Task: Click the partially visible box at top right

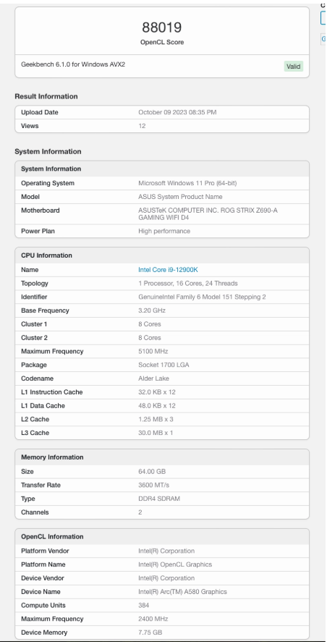Action: pos(323,17)
